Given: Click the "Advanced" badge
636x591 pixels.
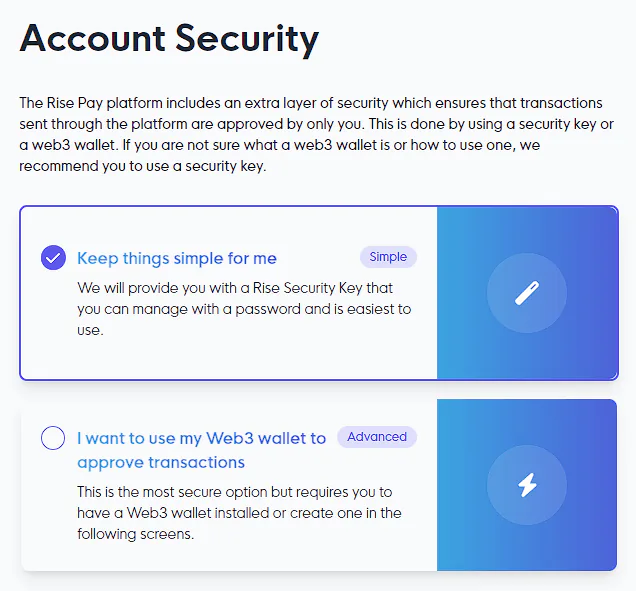Looking at the screenshot, I should tap(377, 437).
